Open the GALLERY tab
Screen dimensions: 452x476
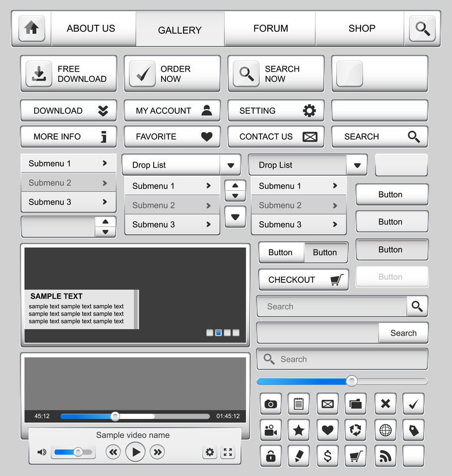point(180,30)
